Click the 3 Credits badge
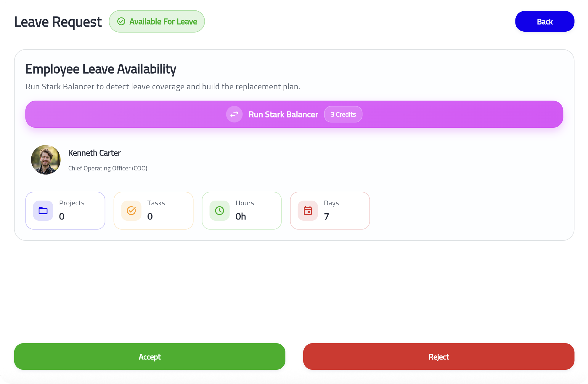 pyautogui.click(x=343, y=114)
